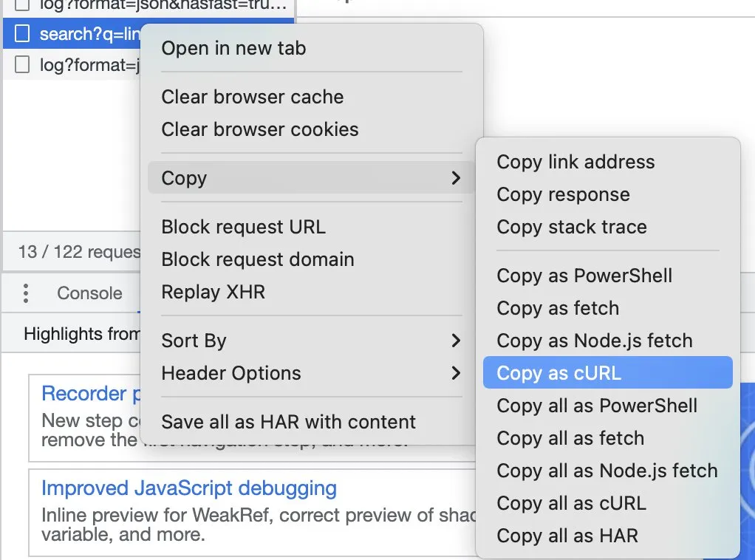Select 'Copy all as HAR'
Image resolution: width=755 pixels, height=560 pixels.
(608, 536)
